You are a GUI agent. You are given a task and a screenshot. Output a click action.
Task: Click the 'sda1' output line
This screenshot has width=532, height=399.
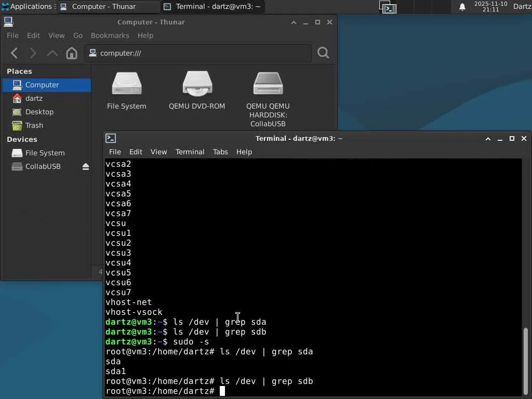coord(116,371)
